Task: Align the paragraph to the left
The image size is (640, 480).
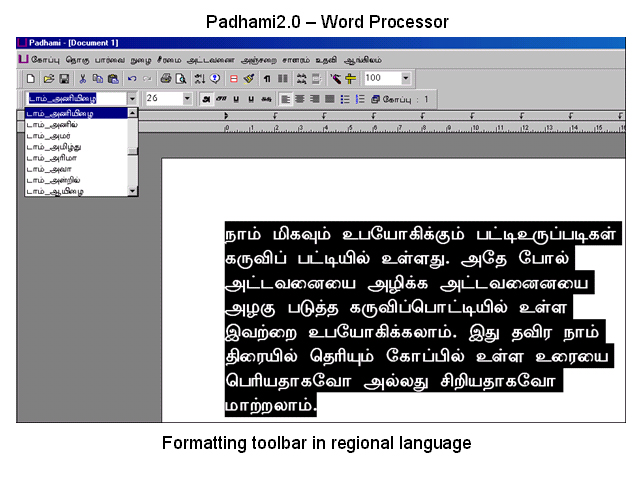Action: click(285, 99)
